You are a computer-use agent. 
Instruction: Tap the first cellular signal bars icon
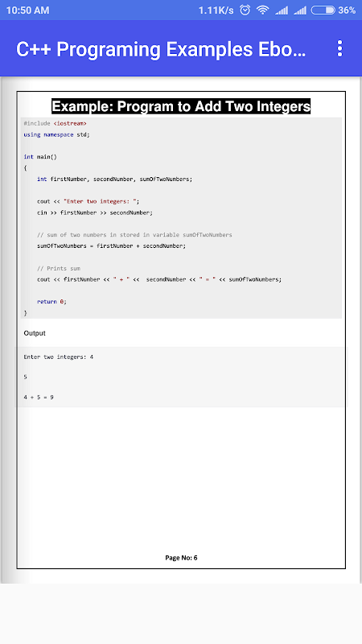282,10
